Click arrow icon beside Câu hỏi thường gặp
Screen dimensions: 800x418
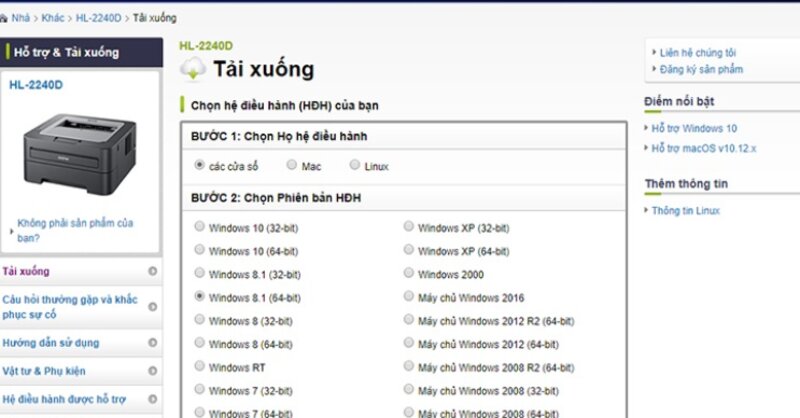click(153, 307)
